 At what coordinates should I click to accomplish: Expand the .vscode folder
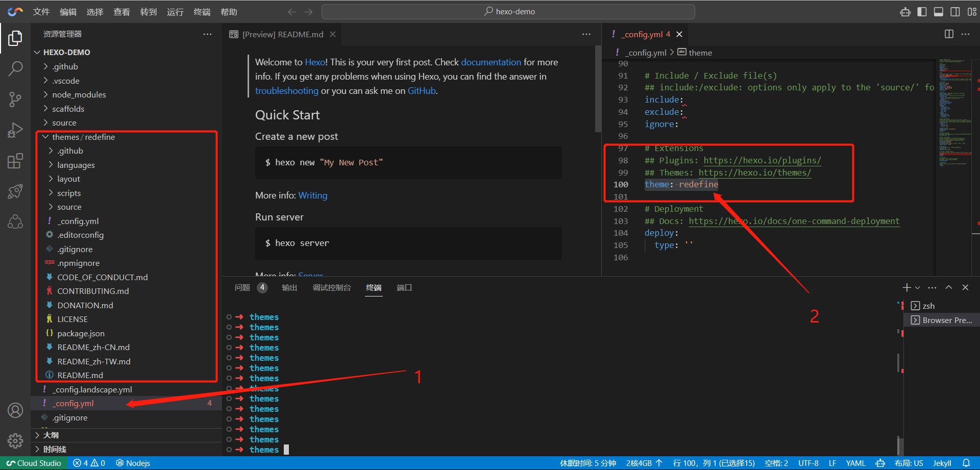click(x=126, y=81)
